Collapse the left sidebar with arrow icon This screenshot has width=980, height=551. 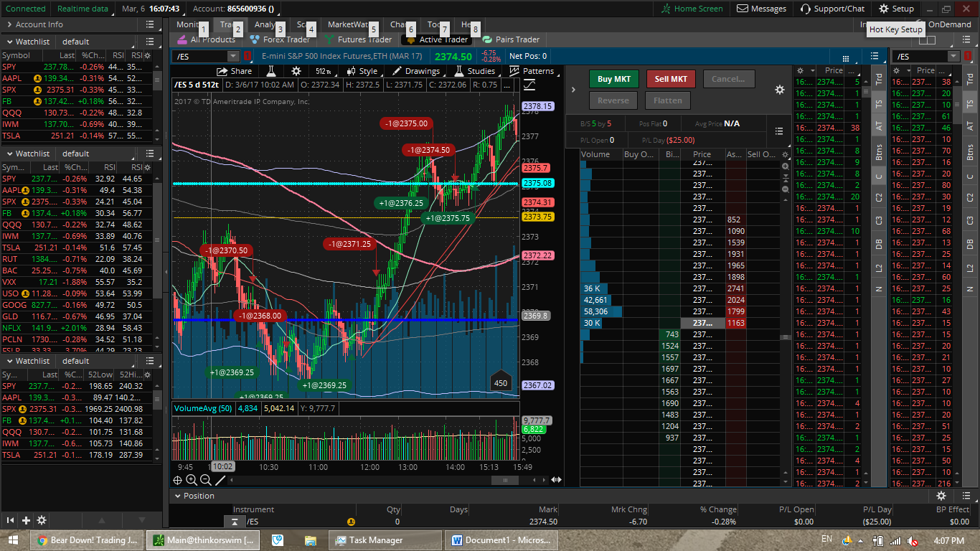pos(11,520)
